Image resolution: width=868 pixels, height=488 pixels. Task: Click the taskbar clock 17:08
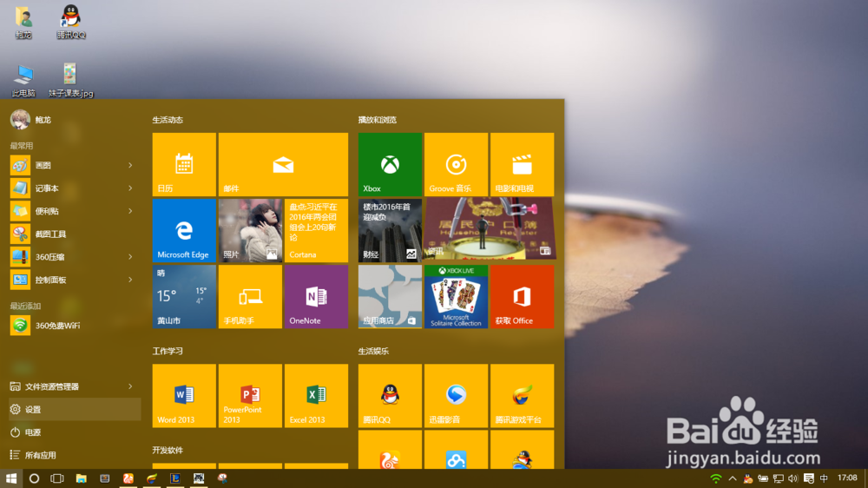pos(847,478)
